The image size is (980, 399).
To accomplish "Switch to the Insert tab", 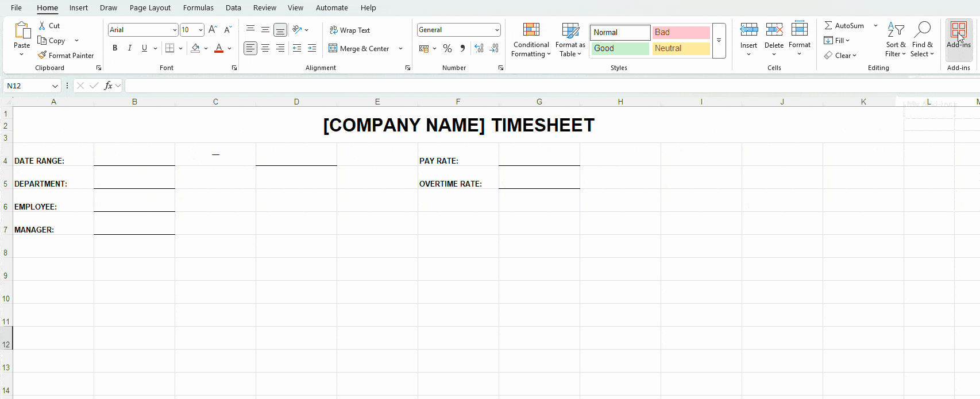I will [x=79, y=7].
